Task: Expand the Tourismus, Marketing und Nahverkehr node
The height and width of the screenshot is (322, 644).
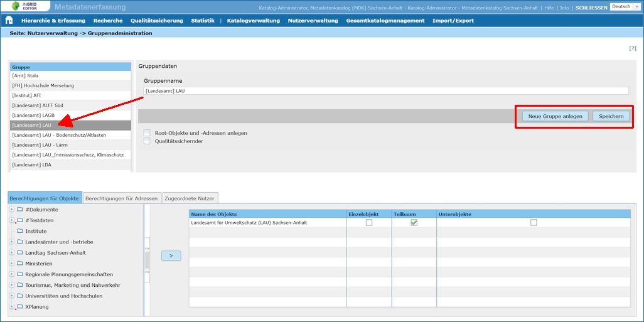Action: (12, 285)
